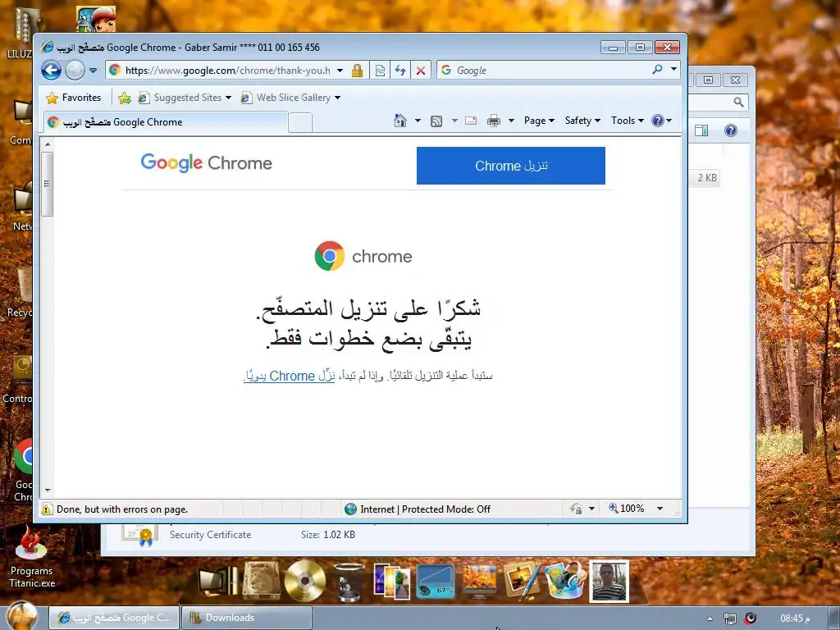This screenshot has height=630, width=840.
Task: Click the preview pane icon in Downloads window
Action: click(x=701, y=130)
